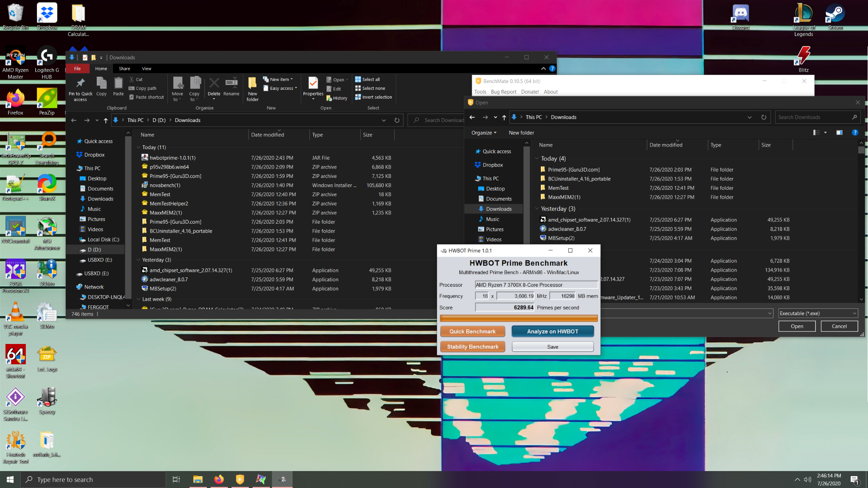Open Organize dropdown in Open dialog
The height and width of the screenshot is (488, 868).
coord(484,133)
